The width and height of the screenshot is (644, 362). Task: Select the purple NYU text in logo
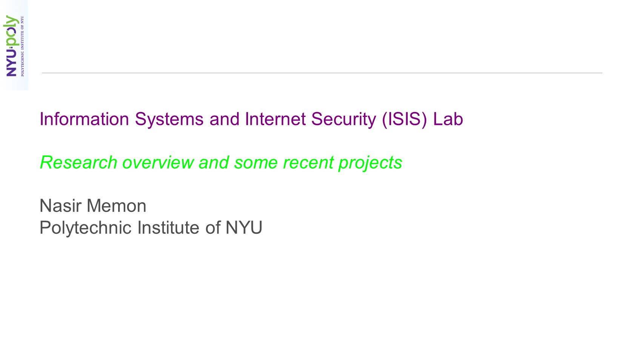pos(11,63)
